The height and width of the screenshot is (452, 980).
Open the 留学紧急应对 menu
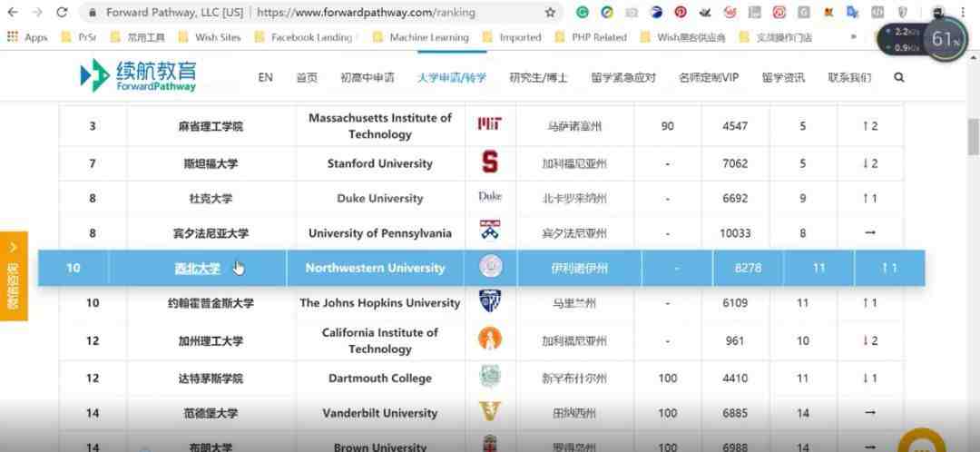point(623,77)
